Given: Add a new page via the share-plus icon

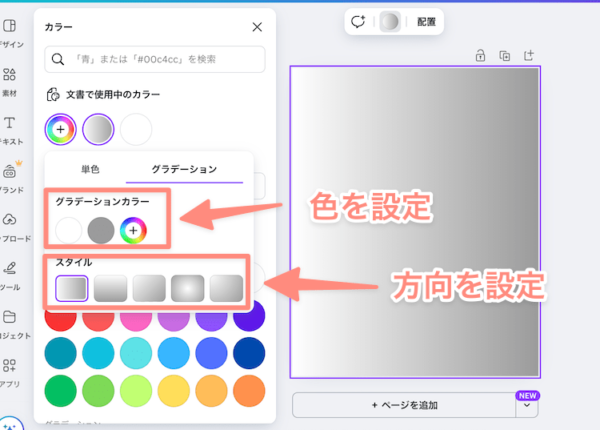Looking at the screenshot, I should point(528,55).
